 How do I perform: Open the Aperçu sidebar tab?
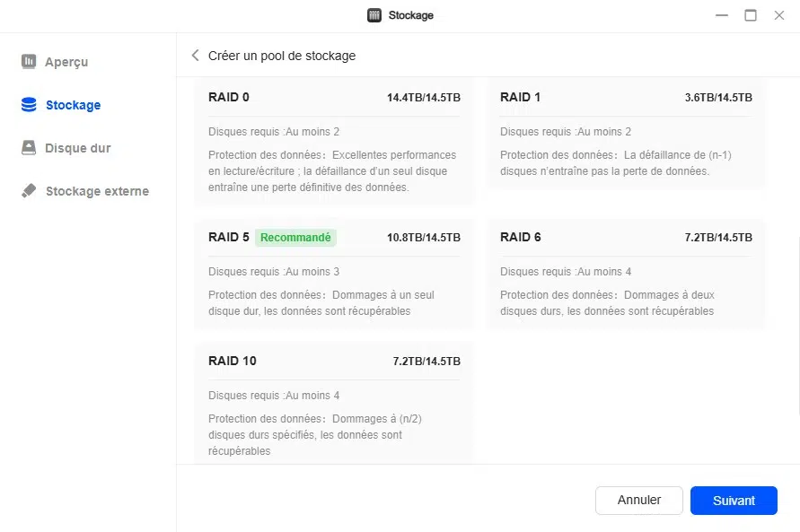pos(66,62)
